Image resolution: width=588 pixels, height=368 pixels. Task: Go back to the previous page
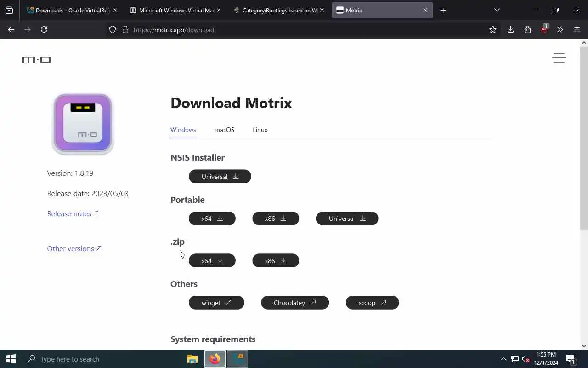[x=11, y=29]
